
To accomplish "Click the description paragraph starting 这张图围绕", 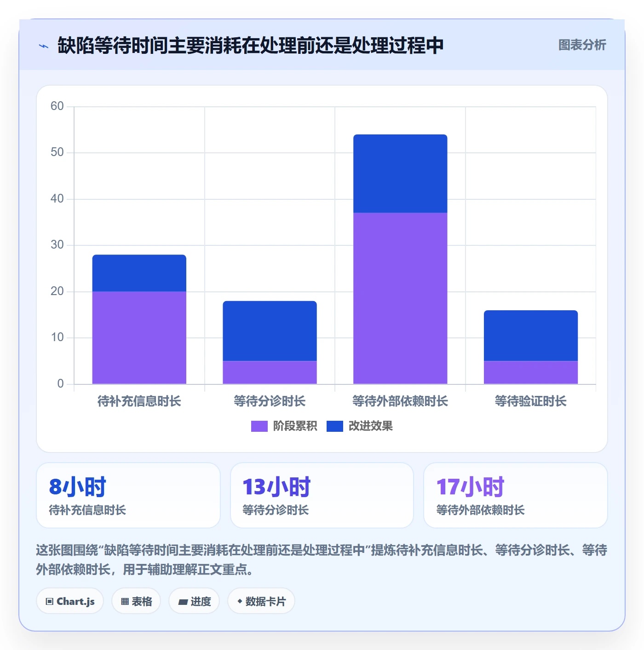I will 322,560.
